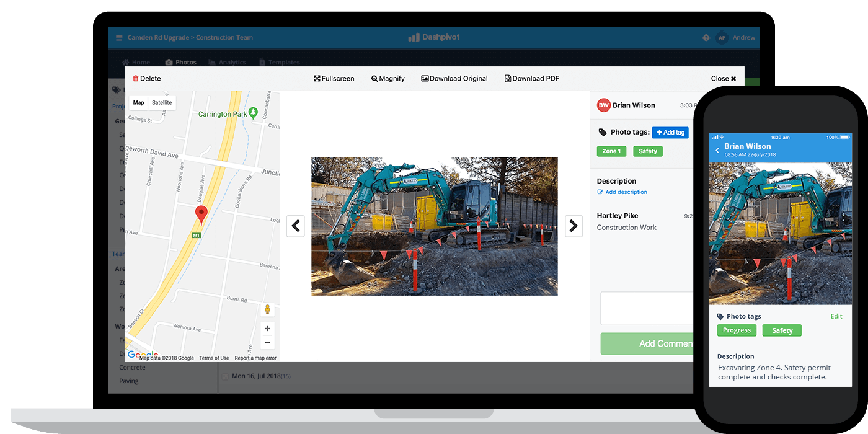Switch map to Map view
Screen dimensions: 868x434
[139, 103]
